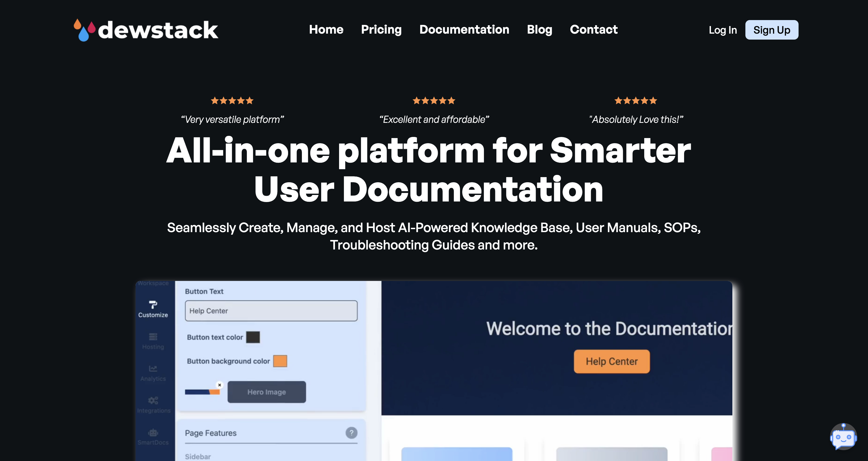
Task: Select the Customize sidebar icon
Action: [153, 309]
